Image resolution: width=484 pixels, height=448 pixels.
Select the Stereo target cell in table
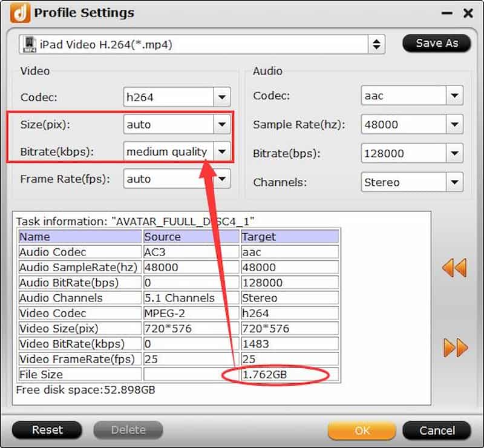290,298
